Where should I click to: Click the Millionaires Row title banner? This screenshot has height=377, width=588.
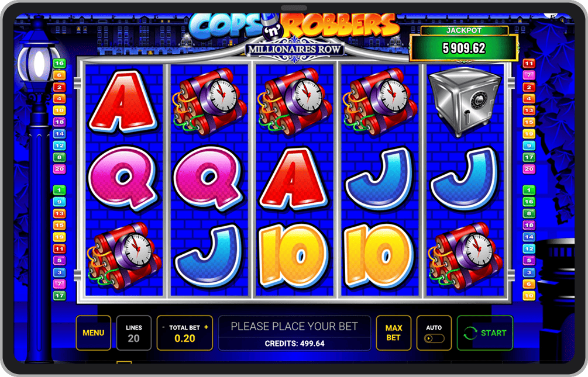coord(294,50)
